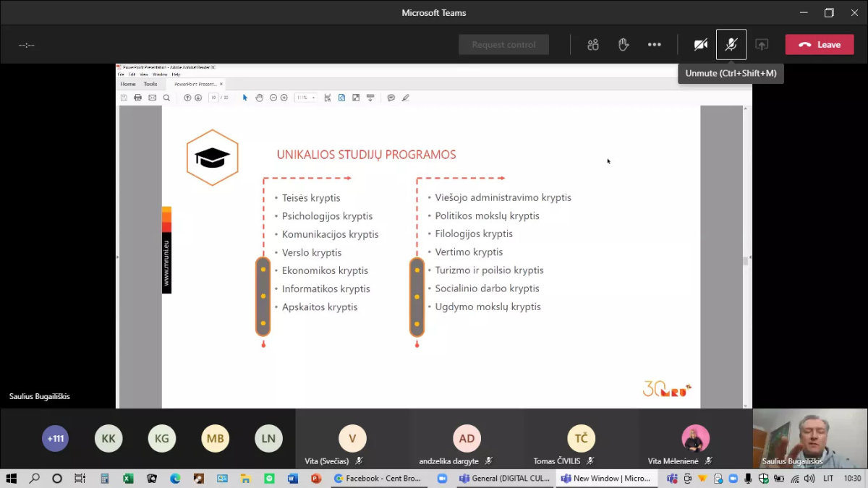Select Vita Mėlenienė participant tile
868x488 pixels.
click(x=695, y=439)
